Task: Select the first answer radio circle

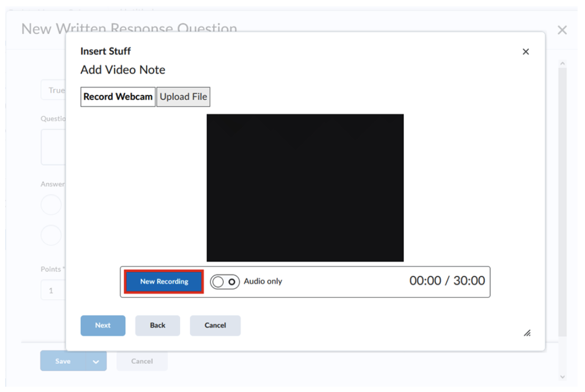Action: pyautogui.click(x=51, y=204)
